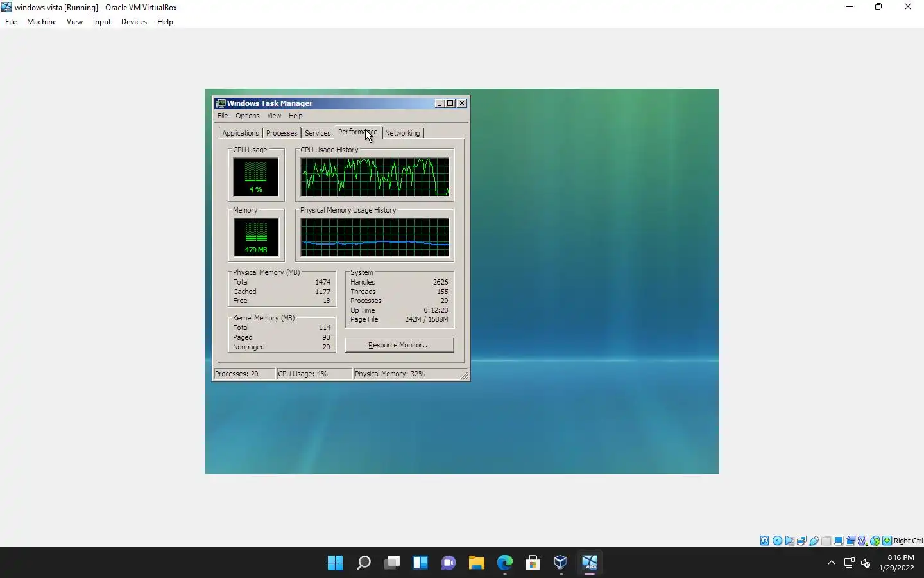Viewport: 924px width, 578px height.
Task: Click the Resource Monitor button
Action: click(x=399, y=345)
